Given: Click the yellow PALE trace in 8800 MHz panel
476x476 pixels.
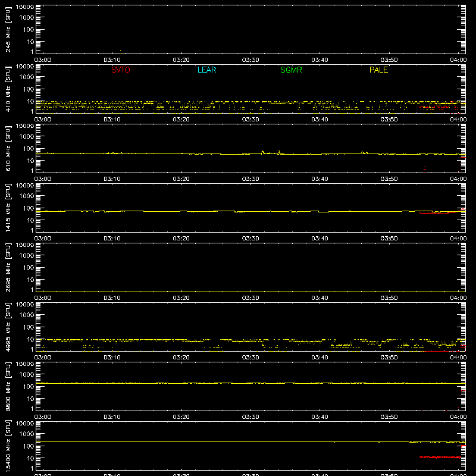Looking at the screenshot, I should click(250, 383).
